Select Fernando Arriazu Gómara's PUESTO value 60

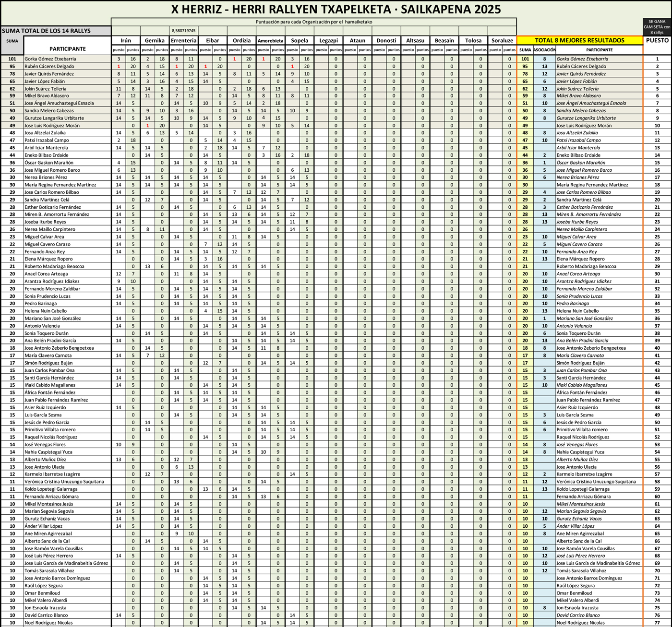click(x=658, y=497)
